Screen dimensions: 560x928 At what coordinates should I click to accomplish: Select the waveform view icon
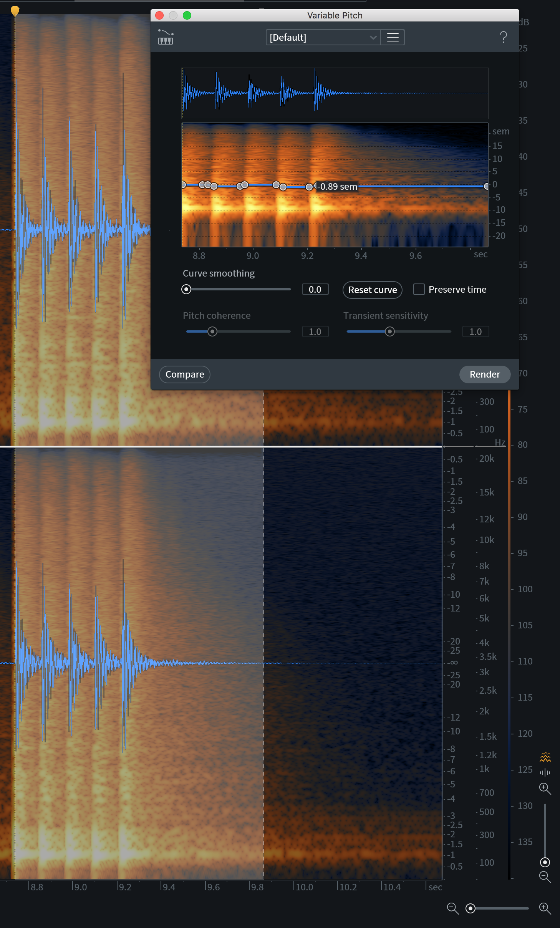pyautogui.click(x=545, y=772)
